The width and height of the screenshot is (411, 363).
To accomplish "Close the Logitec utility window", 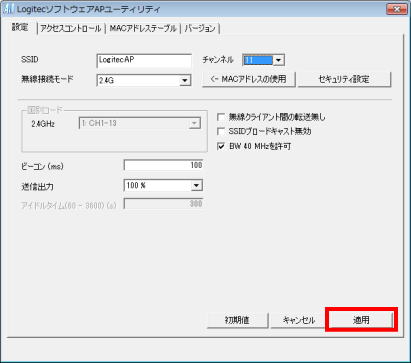I will pyautogui.click(x=397, y=10).
